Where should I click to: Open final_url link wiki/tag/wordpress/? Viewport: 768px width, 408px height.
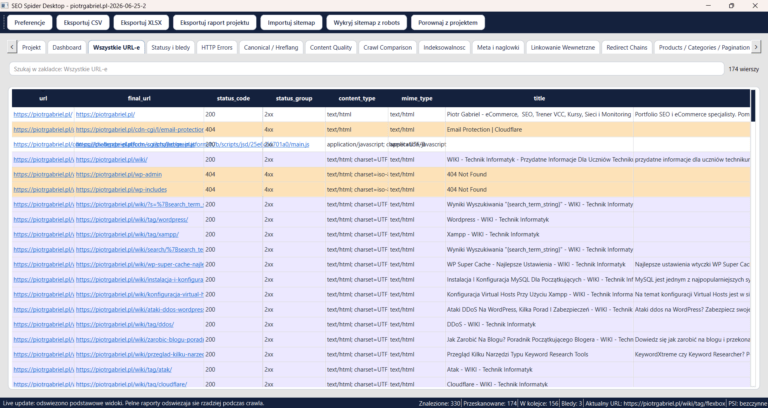point(132,219)
